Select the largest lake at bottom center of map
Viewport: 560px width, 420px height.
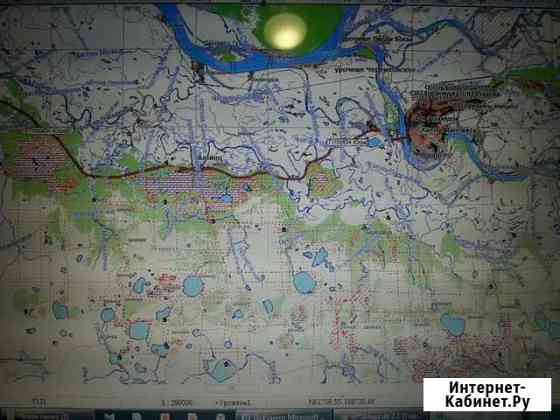point(220,370)
